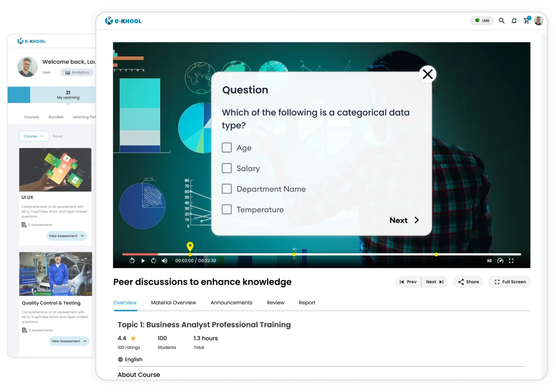Expand the video to fullscreen from player controls

[512, 261]
